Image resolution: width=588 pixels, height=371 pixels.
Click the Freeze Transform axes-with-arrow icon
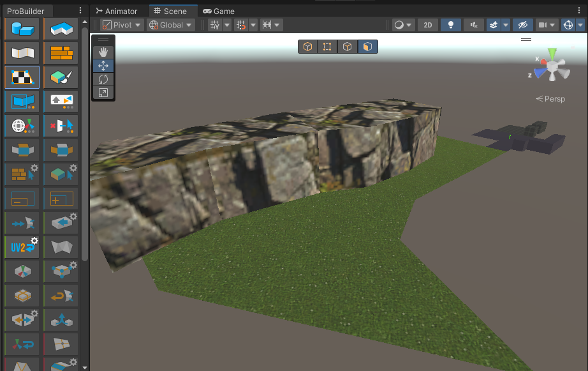point(22,344)
